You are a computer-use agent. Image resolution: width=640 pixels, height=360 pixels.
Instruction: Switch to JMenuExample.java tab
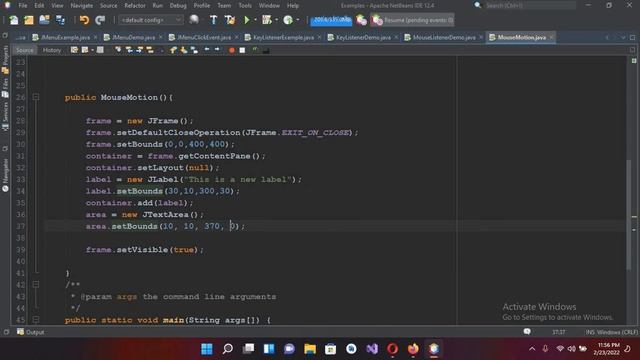(x=65, y=37)
